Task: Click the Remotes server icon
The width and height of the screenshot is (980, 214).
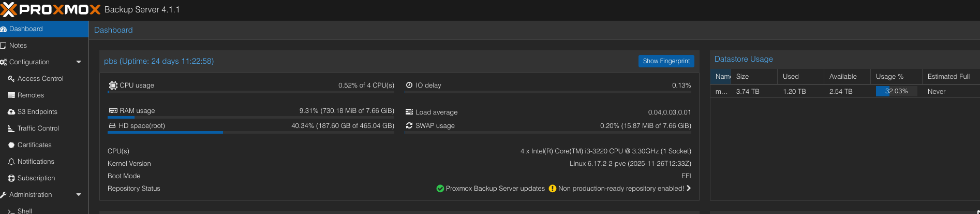Action: [11, 95]
